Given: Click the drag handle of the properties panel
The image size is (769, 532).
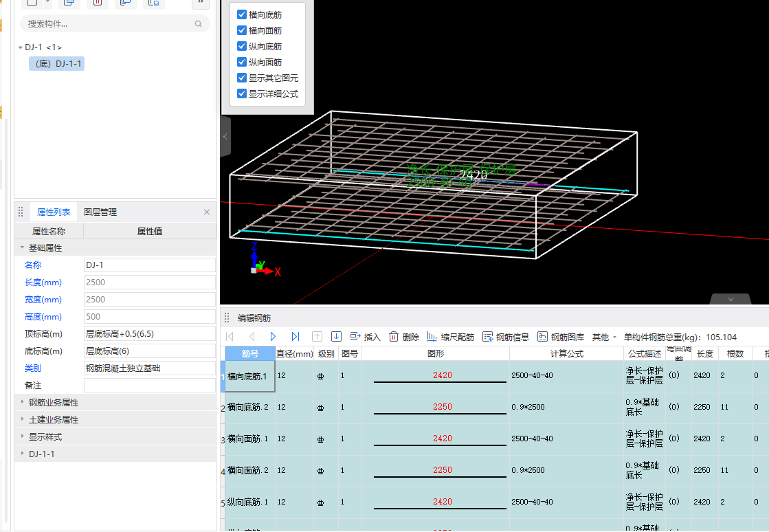Looking at the screenshot, I should 21,212.
